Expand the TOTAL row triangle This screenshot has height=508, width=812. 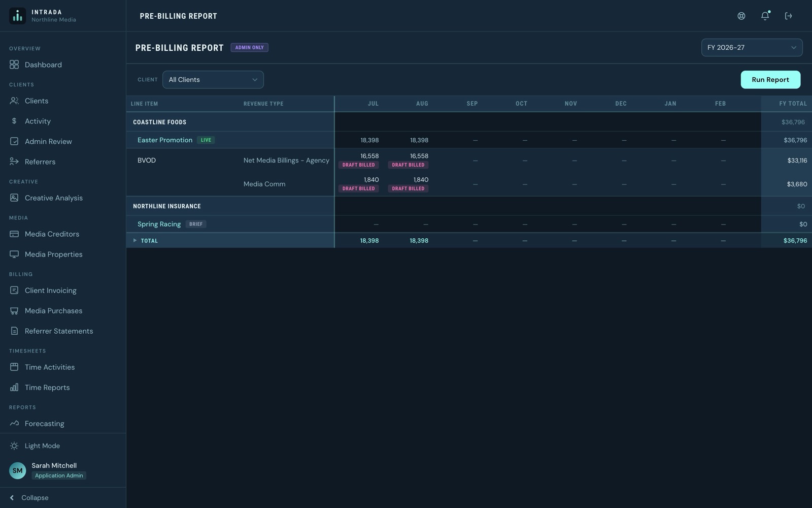134,240
